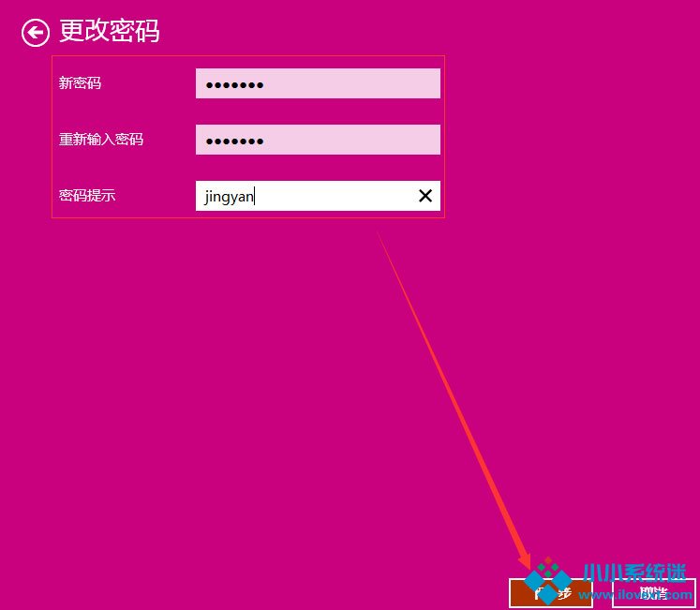The image size is (700, 610).
Task: Select the 更改密码 page title
Action: click(110, 31)
